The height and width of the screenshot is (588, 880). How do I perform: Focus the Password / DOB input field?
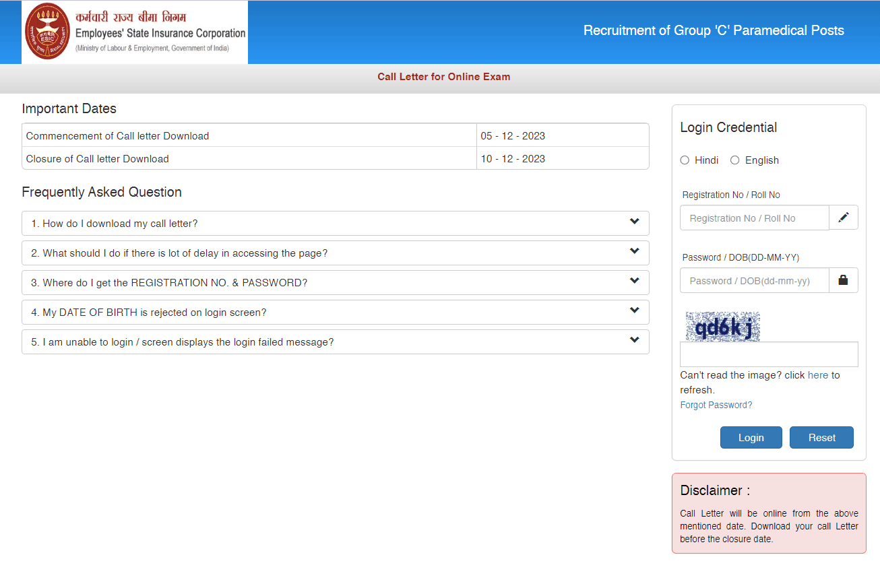tap(754, 281)
